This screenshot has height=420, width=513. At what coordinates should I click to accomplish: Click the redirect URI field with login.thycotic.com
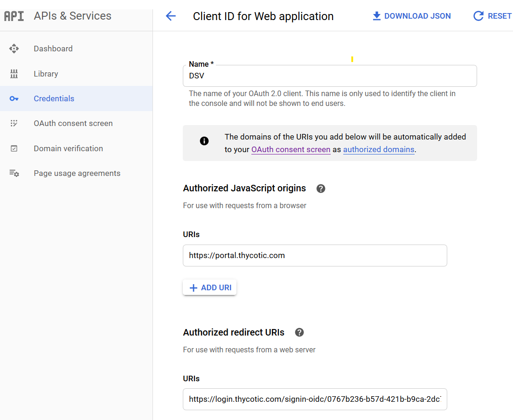[x=315, y=399]
